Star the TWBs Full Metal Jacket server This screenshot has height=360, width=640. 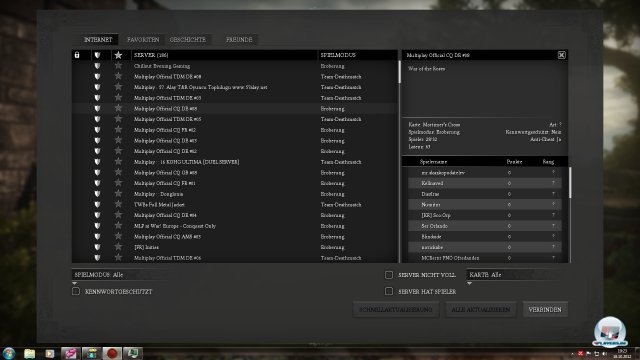point(118,204)
